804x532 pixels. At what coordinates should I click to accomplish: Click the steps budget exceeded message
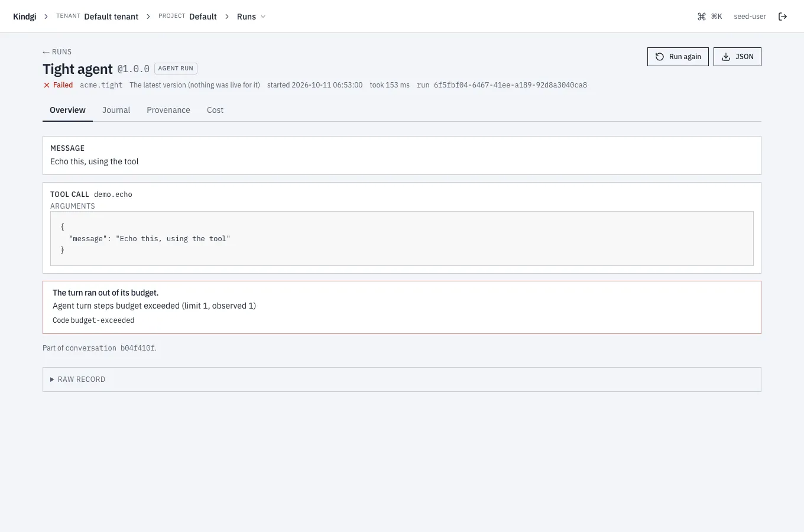click(154, 306)
